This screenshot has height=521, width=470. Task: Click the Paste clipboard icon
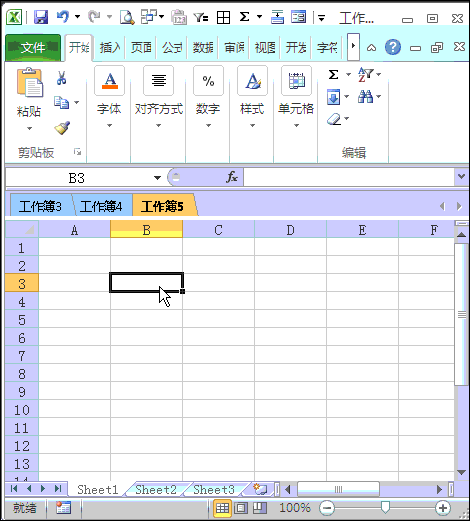point(30,82)
